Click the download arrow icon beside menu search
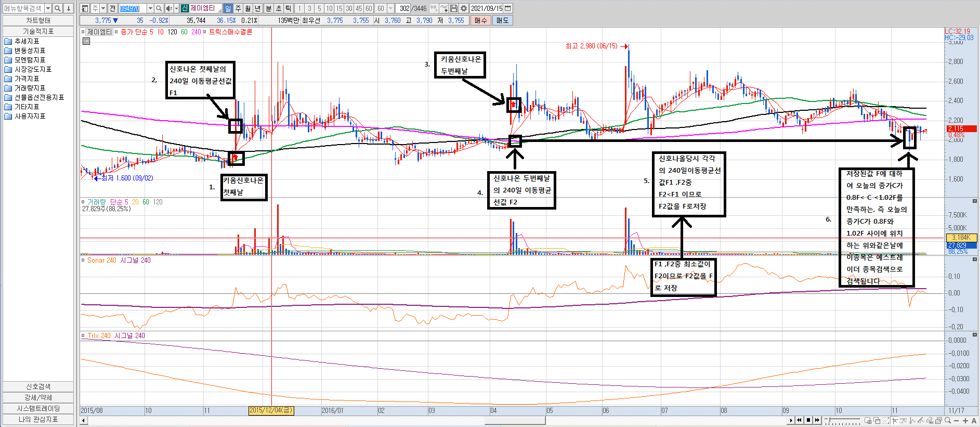Viewport: 980px width, 427px height. 68,8
